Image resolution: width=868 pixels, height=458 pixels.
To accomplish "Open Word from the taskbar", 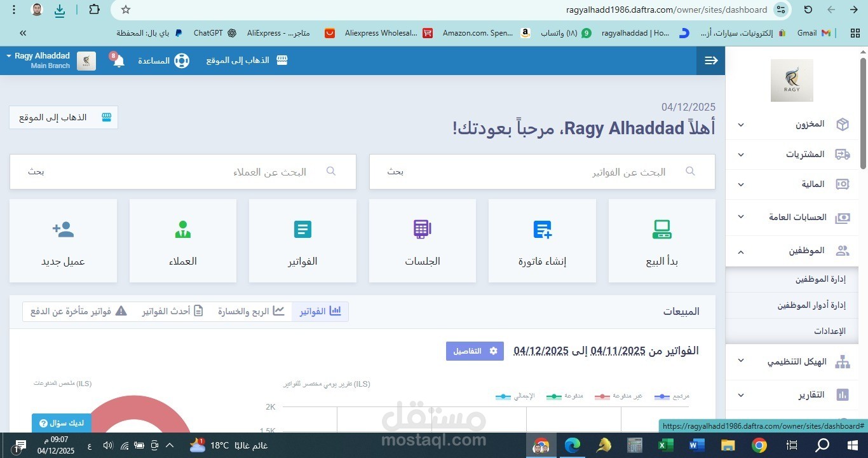I will (x=696, y=445).
